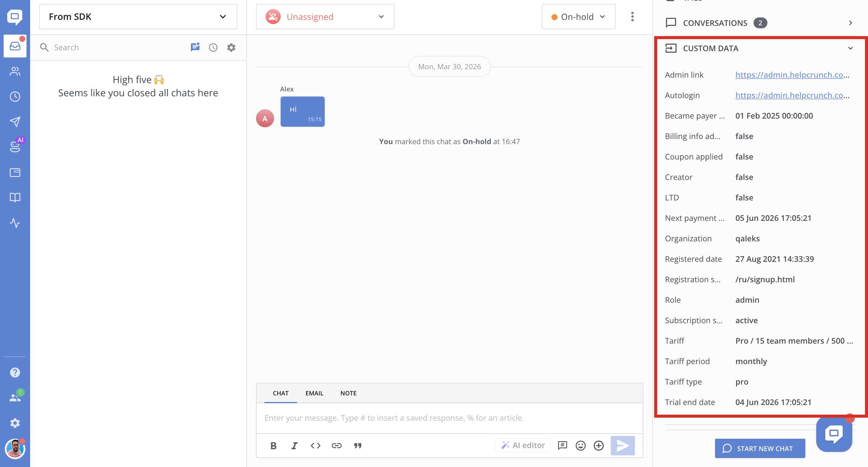Change the On-hold status dropdown
Viewport: 868px width, 467px height.
[578, 17]
